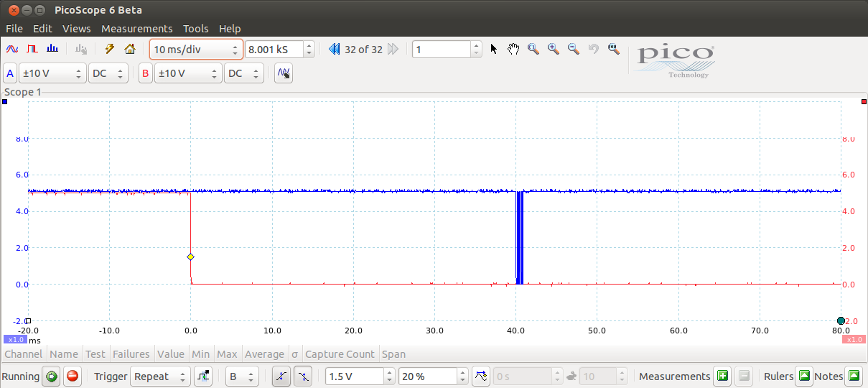868x388 pixels.
Task: Open trigger source channel B dropdown
Action: 241,376
